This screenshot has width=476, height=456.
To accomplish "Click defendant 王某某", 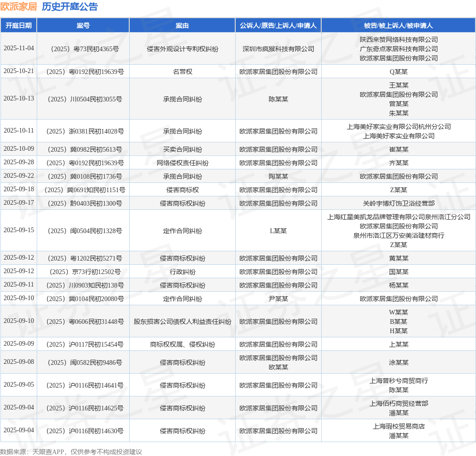I will click(x=398, y=85).
